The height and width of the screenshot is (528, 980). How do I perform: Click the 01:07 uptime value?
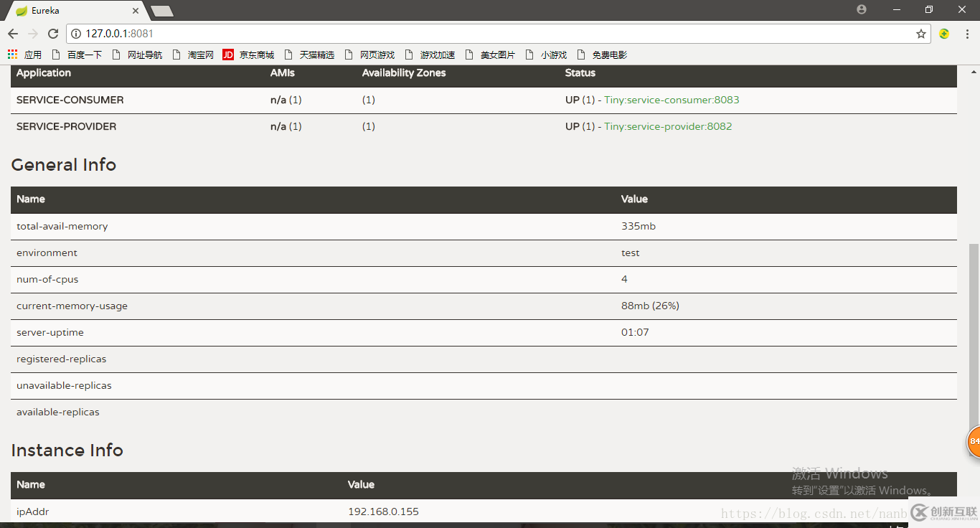(635, 332)
